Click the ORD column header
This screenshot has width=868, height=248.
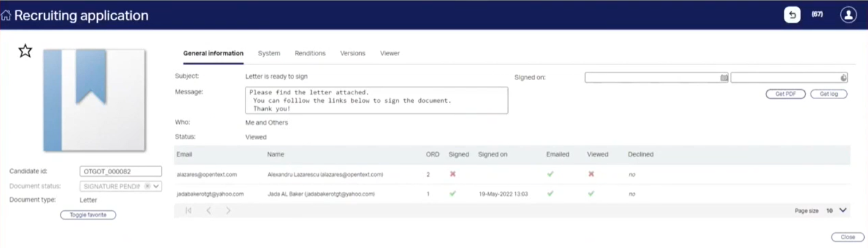432,154
